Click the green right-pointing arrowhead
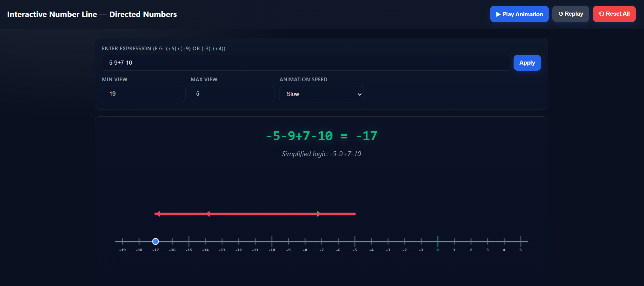This screenshot has width=644, height=286. coord(318,214)
